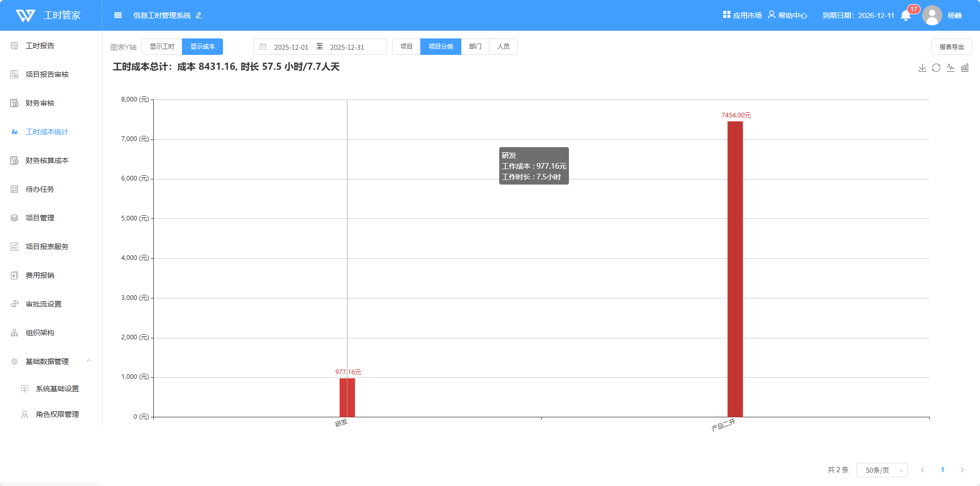980x486 pixels.
Task: Switch the chart to bar view
Action: click(965, 68)
